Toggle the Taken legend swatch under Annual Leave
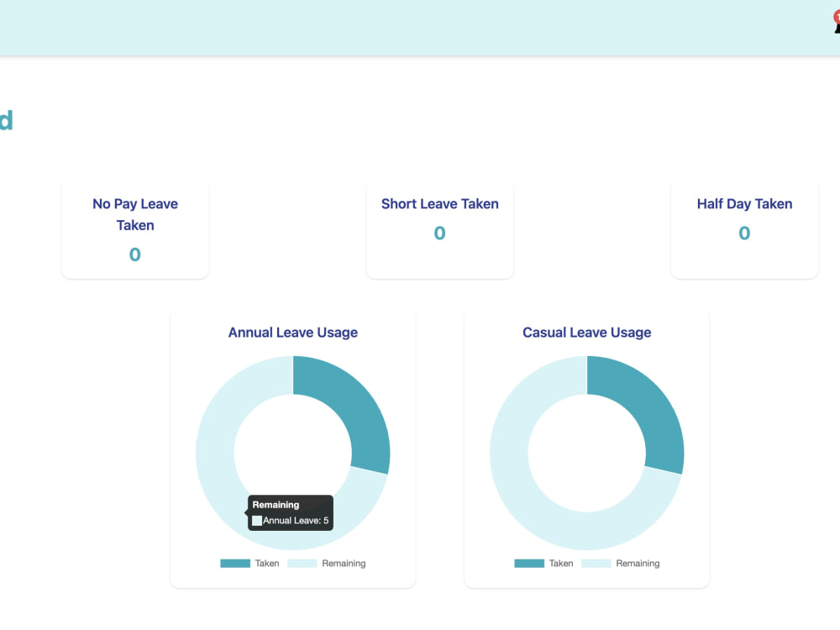The height and width of the screenshot is (630, 840). [235, 563]
